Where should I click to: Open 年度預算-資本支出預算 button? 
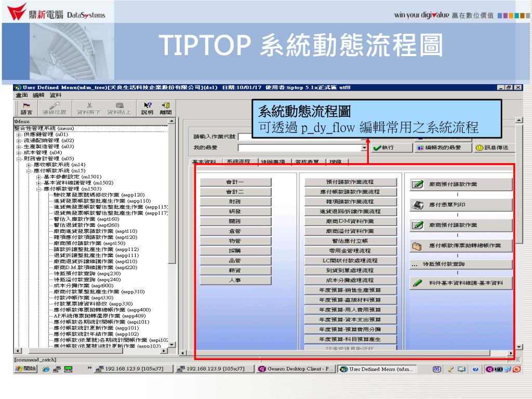point(351,320)
